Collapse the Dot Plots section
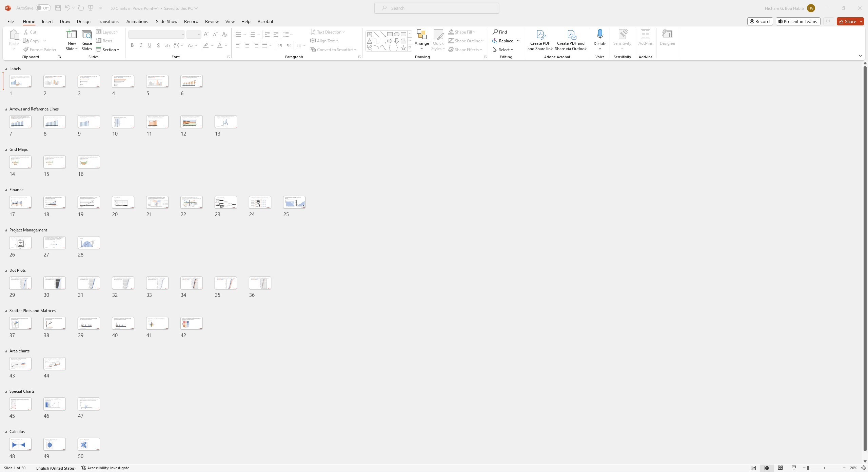 (6, 271)
